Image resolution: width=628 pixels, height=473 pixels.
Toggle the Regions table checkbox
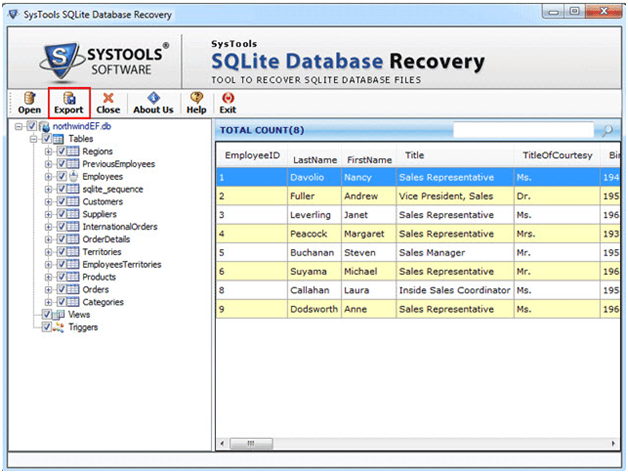pos(62,152)
